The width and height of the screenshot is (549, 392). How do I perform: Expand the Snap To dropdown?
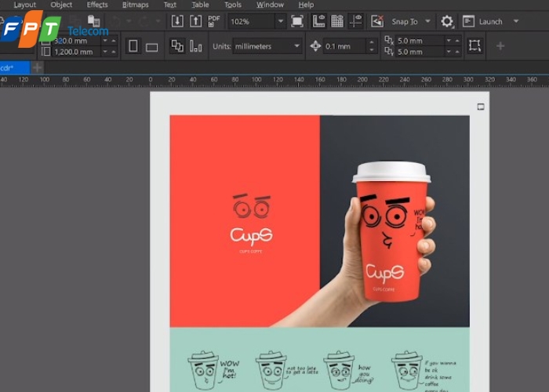pyautogui.click(x=427, y=21)
